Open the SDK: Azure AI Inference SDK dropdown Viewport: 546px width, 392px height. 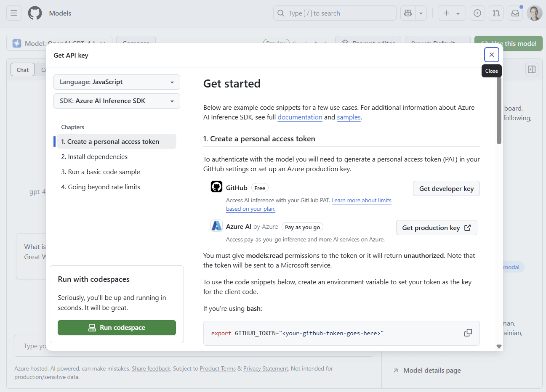click(117, 101)
